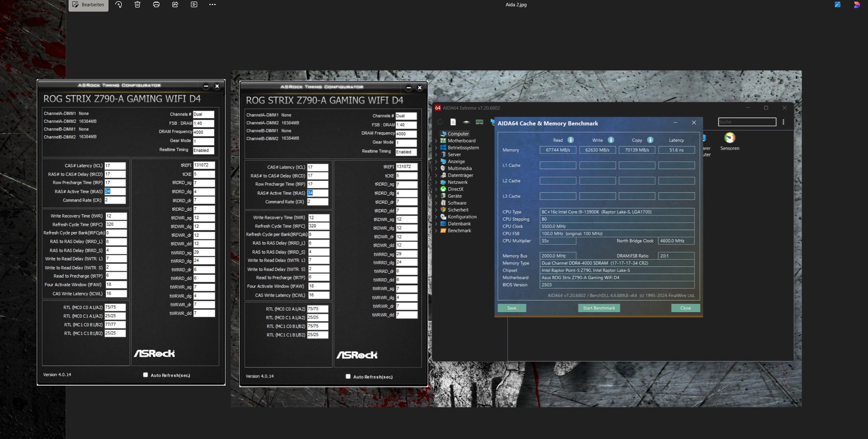
Task: Expand the Datenträger tree node arrow
Action: point(437,175)
